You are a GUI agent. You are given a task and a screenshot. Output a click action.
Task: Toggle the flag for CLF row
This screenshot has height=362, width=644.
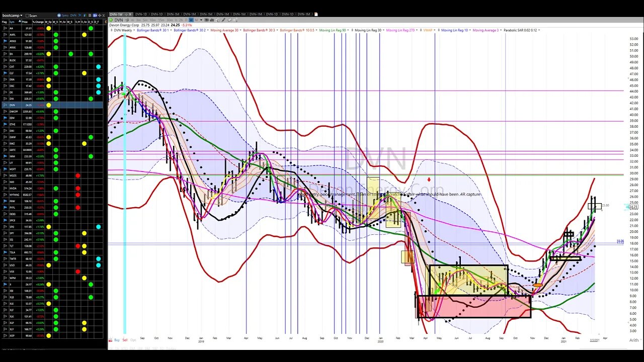click(5, 73)
